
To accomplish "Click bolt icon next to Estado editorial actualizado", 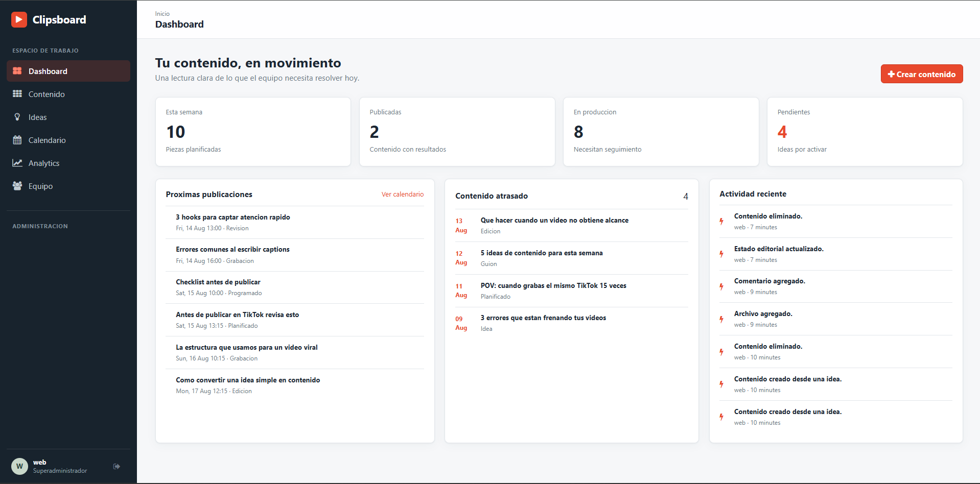I will (x=721, y=254).
